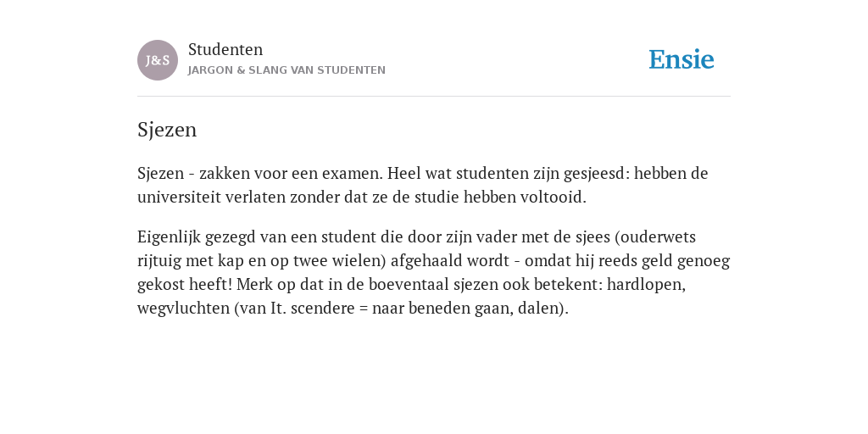
Task: Select the 'Jargon & Slang van Studenten' subtitle
Action: [287, 70]
